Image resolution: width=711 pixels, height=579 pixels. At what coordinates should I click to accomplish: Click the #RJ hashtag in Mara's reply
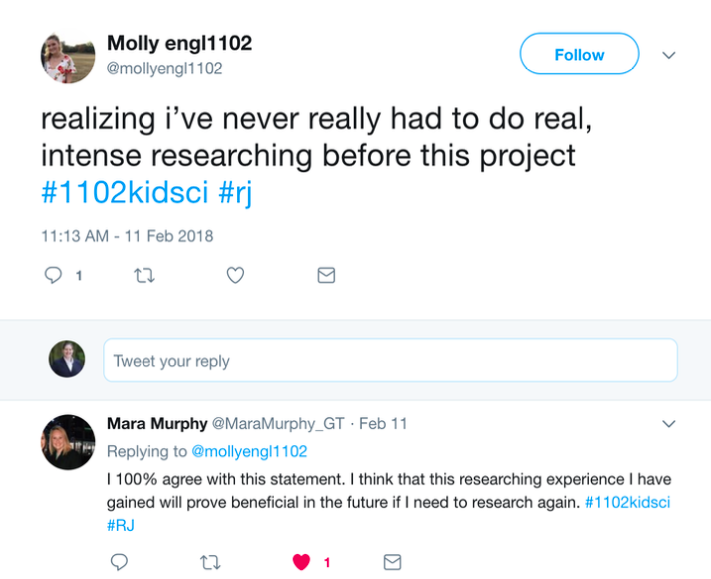[120, 524]
